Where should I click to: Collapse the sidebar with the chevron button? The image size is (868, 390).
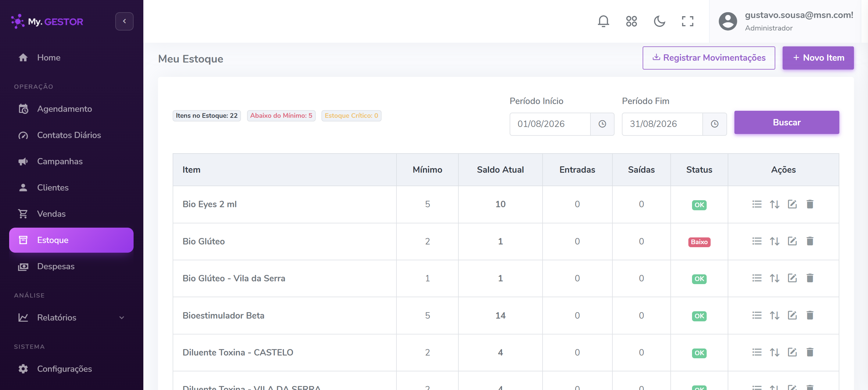124,21
